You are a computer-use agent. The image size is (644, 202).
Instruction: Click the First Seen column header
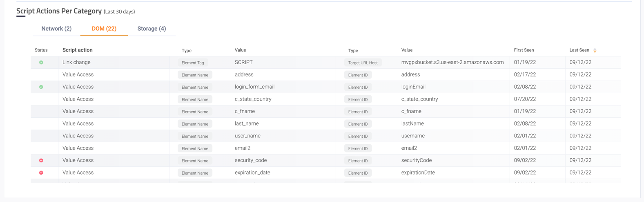(x=524, y=50)
